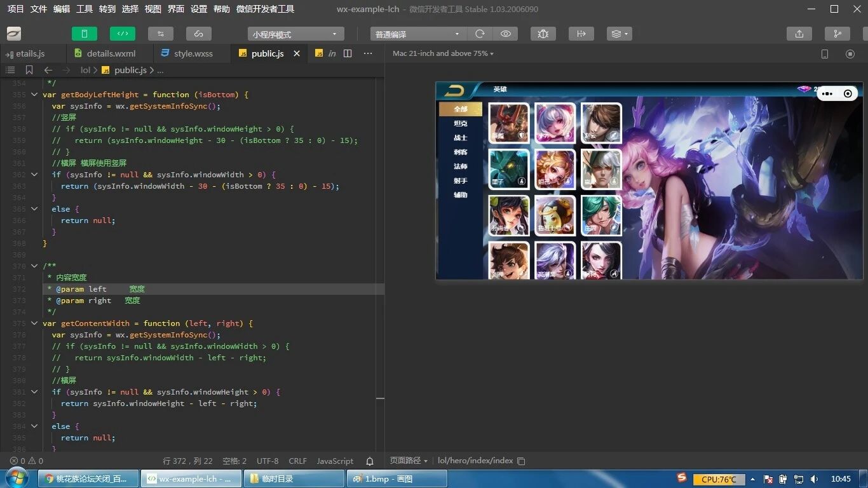Click the notification bell icon
The height and width of the screenshot is (488, 868).
pyautogui.click(x=370, y=461)
